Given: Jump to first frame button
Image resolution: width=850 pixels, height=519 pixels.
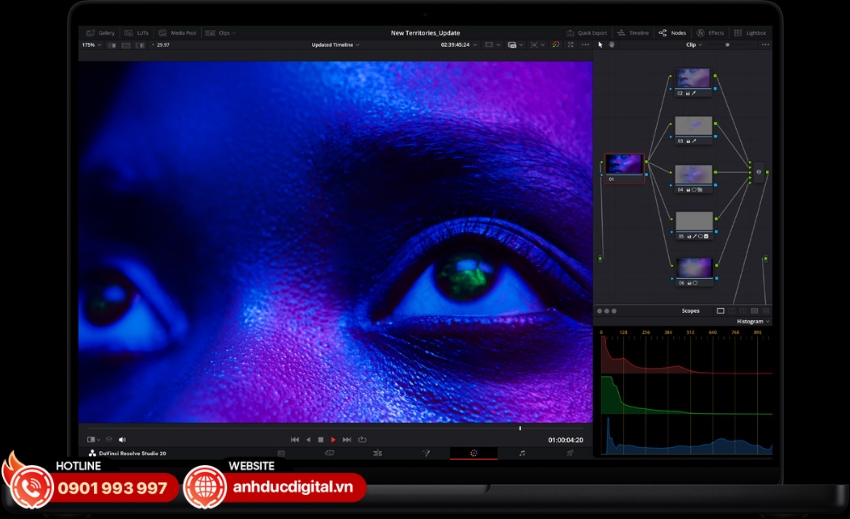Looking at the screenshot, I should click(295, 439).
